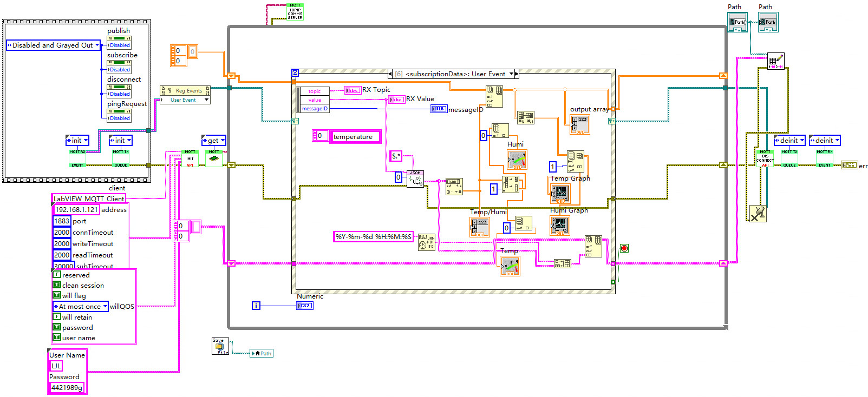Select the MQTT DISCONNECT API node
The height and width of the screenshot is (397, 868).
point(765,158)
